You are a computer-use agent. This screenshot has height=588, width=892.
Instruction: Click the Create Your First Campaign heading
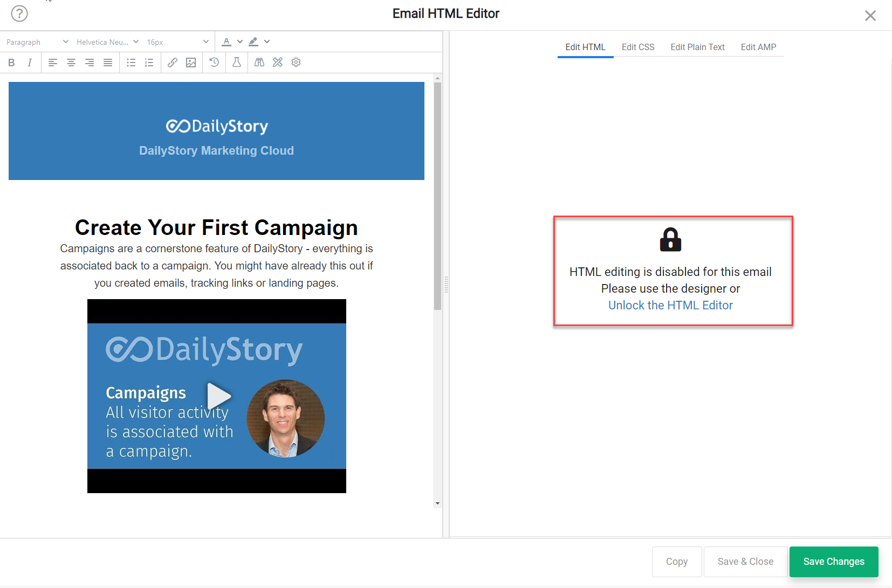[x=216, y=227]
